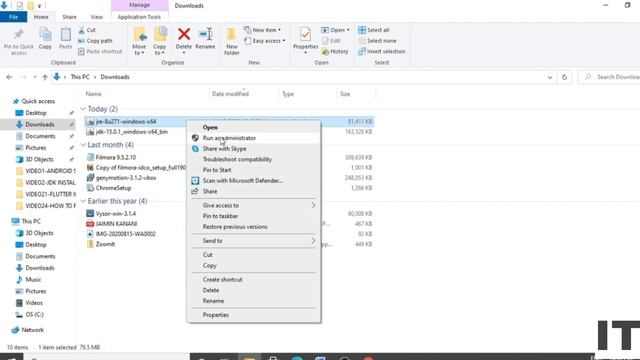Viewport: 640px width, 360px height.
Task: Click Select none in ribbon
Action: 378,41
